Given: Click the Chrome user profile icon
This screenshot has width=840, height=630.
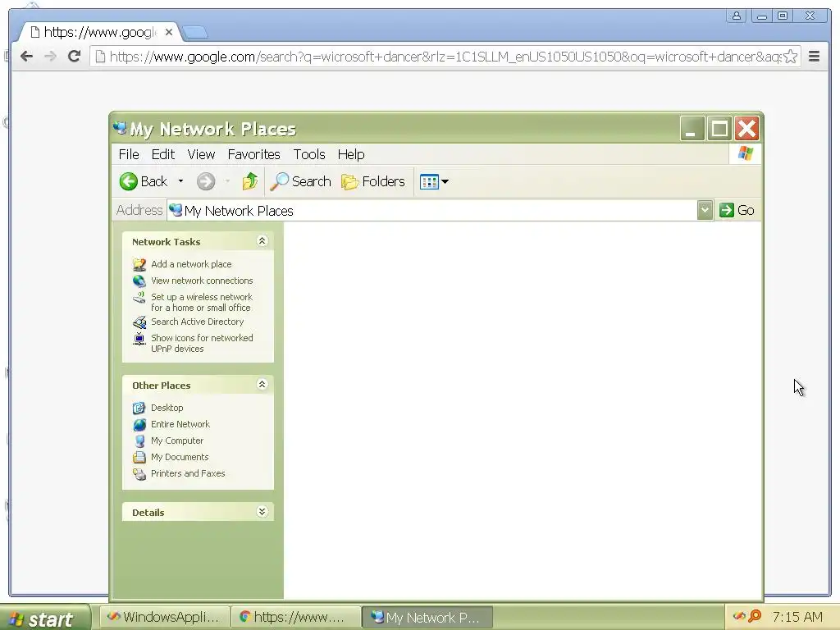Looking at the screenshot, I should coord(737,16).
